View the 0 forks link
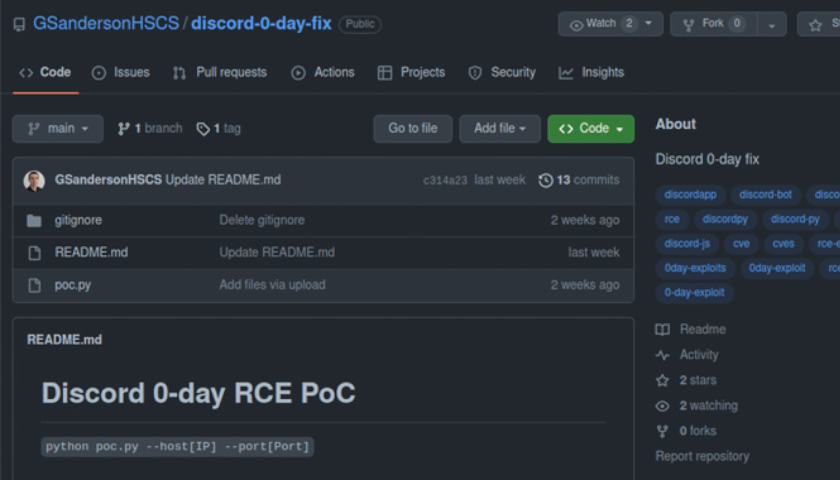This screenshot has height=480, width=840. point(698,431)
